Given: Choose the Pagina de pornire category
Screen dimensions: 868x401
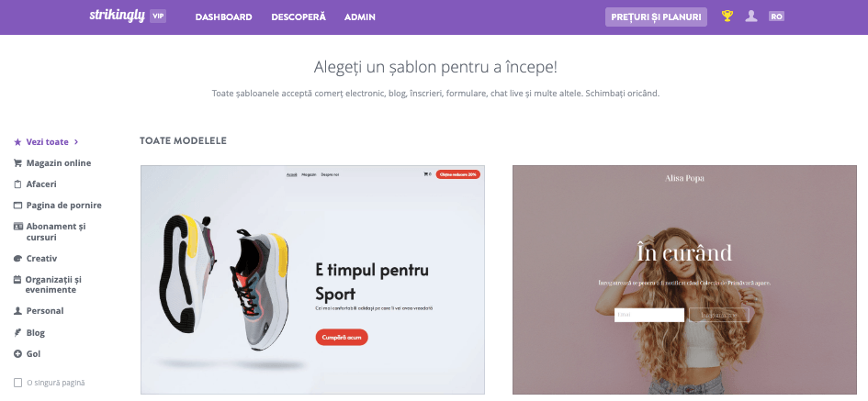Looking at the screenshot, I should 63,206.
